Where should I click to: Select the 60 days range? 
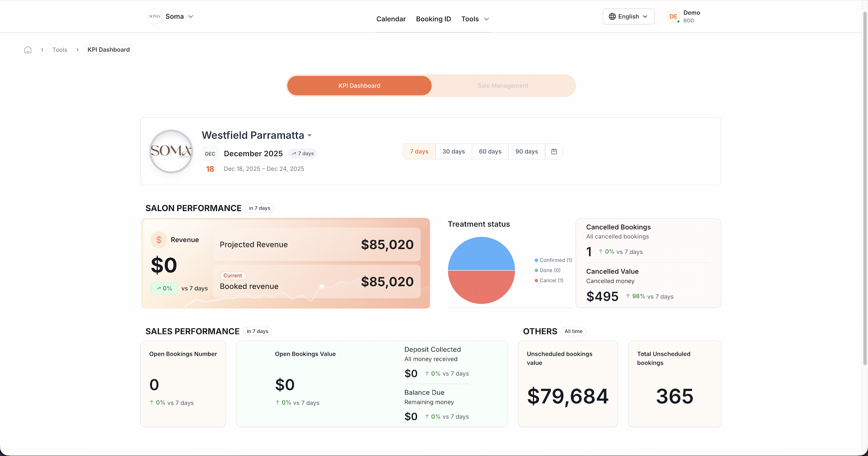(490, 152)
